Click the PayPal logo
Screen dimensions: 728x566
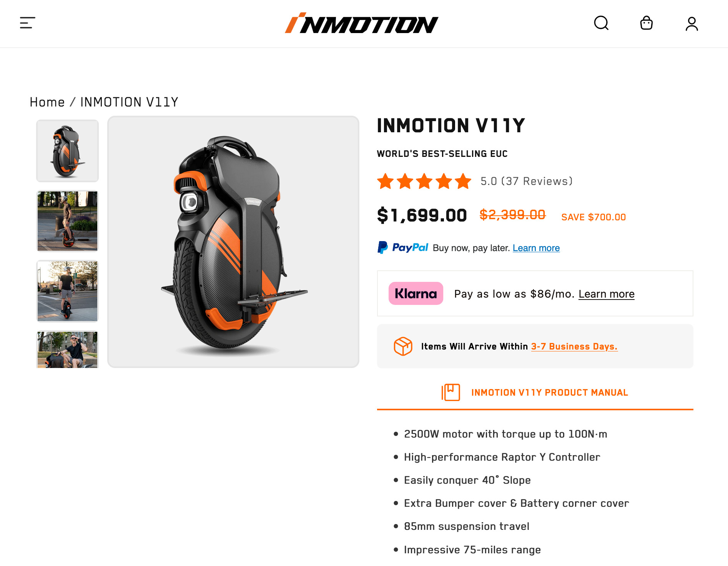(402, 248)
